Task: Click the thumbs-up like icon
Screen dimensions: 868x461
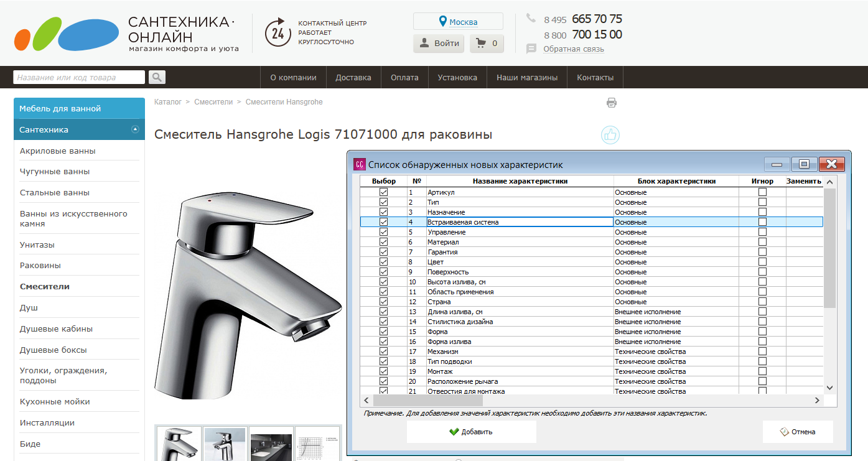Action: click(610, 135)
